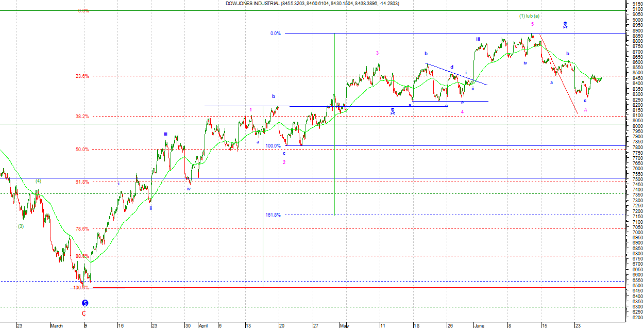Viewport: 644px width, 328px height.
Task: Select the magenta wave 5 label
Action: coord(532,24)
